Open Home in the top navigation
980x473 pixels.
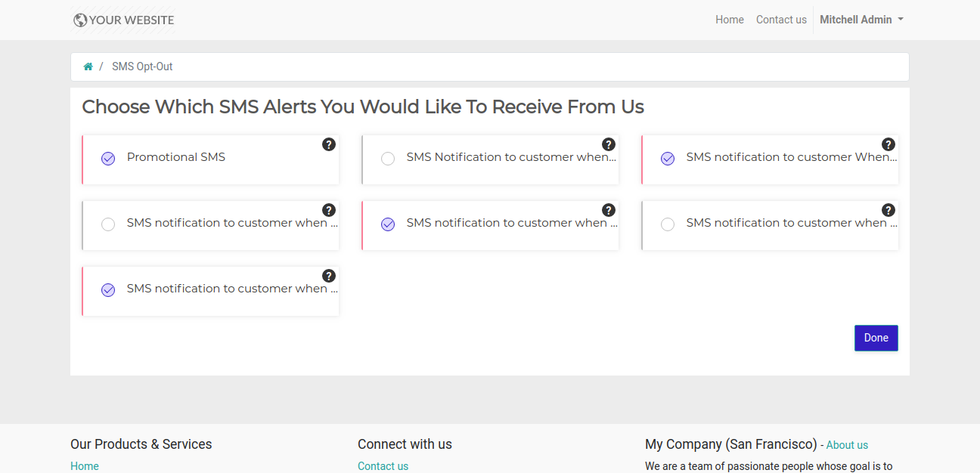pyautogui.click(x=729, y=20)
